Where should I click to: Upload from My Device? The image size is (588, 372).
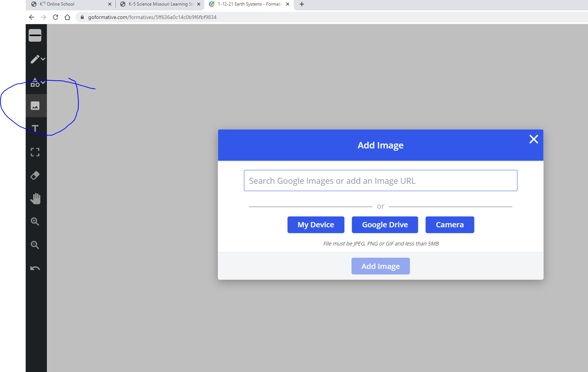(316, 225)
